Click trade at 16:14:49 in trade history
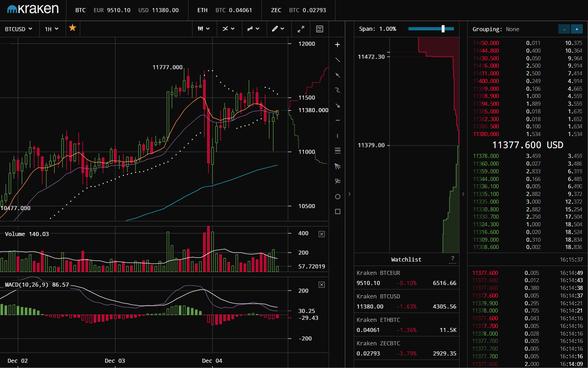588x368 pixels. 528,273
